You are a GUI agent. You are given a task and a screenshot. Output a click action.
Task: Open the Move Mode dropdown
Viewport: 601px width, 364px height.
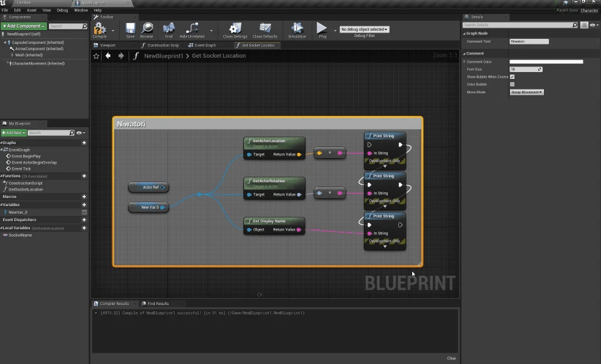526,92
